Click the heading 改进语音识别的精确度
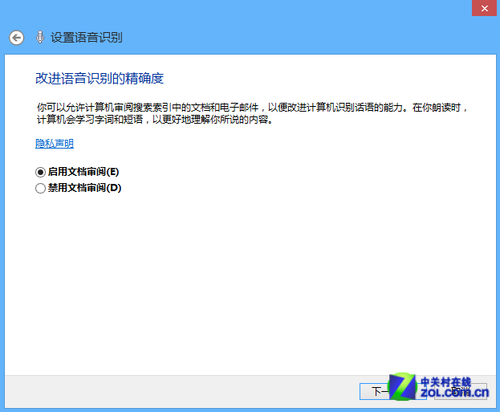 [x=99, y=79]
